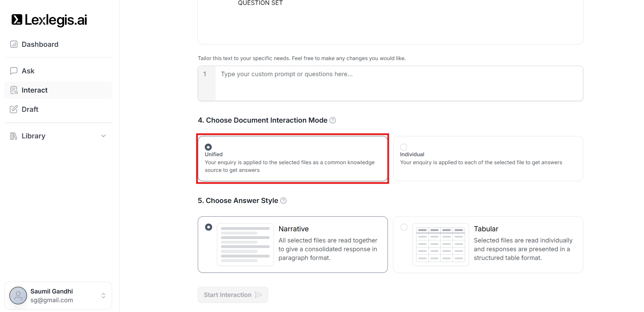Choose the Tabular answer style radio
The height and width of the screenshot is (312, 644).
(404, 227)
